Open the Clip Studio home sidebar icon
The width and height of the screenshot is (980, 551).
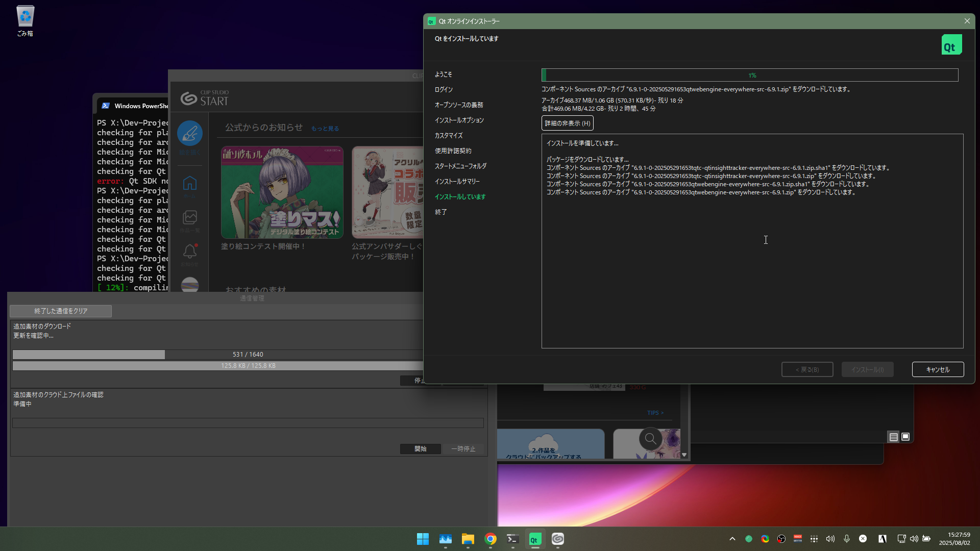coord(190,183)
